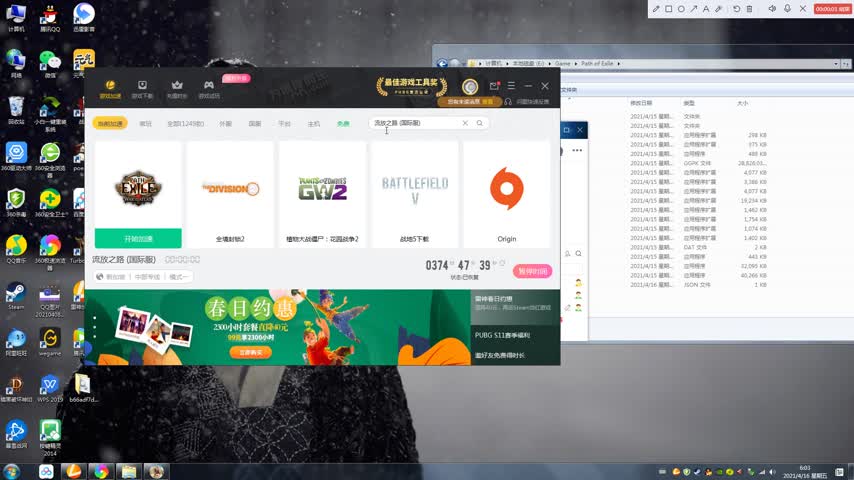Switch to the 全部(1249款) tab

185,124
